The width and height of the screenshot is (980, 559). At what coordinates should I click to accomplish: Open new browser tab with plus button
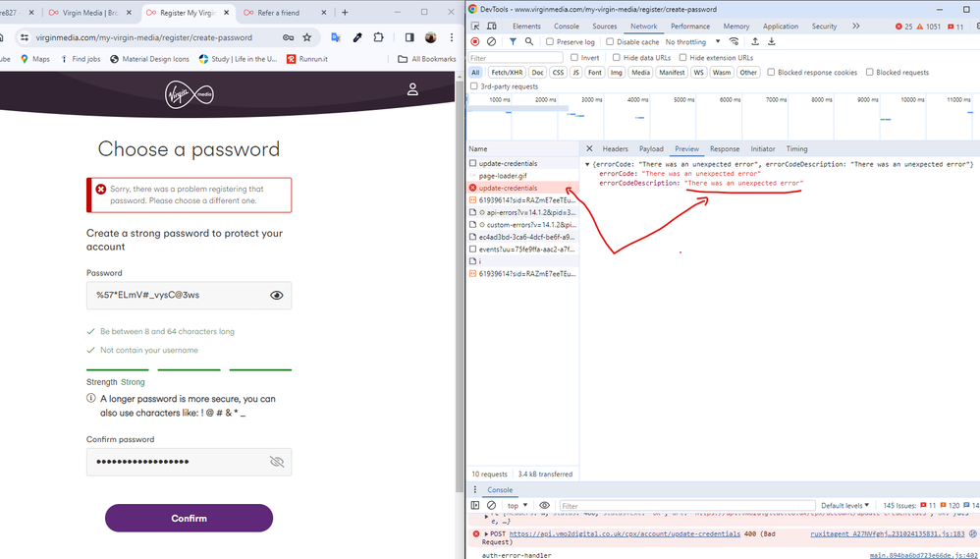[x=345, y=13]
